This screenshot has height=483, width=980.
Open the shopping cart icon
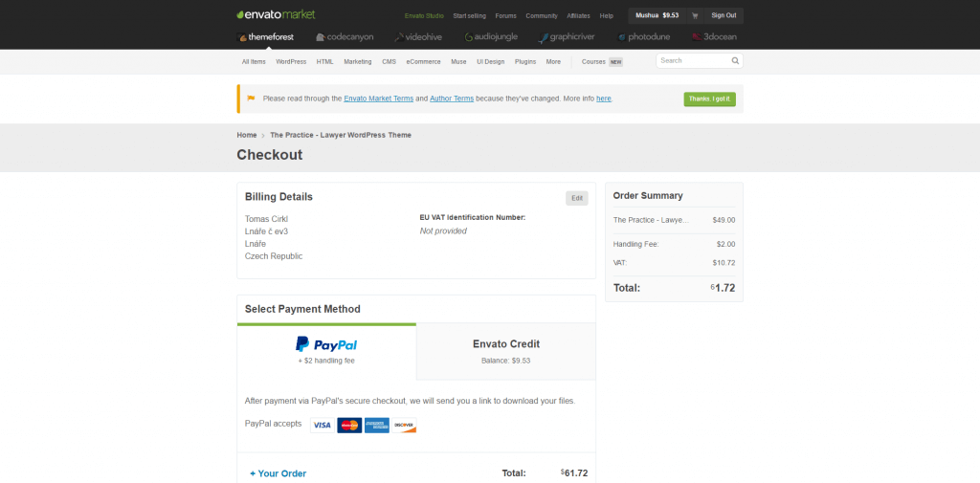coord(695,15)
